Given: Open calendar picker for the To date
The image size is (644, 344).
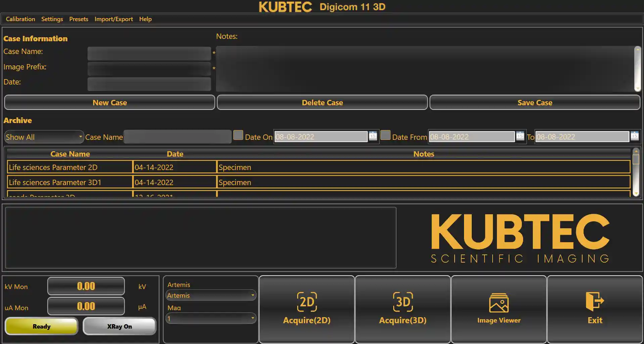Looking at the screenshot, I should click(x=634, y=136).
